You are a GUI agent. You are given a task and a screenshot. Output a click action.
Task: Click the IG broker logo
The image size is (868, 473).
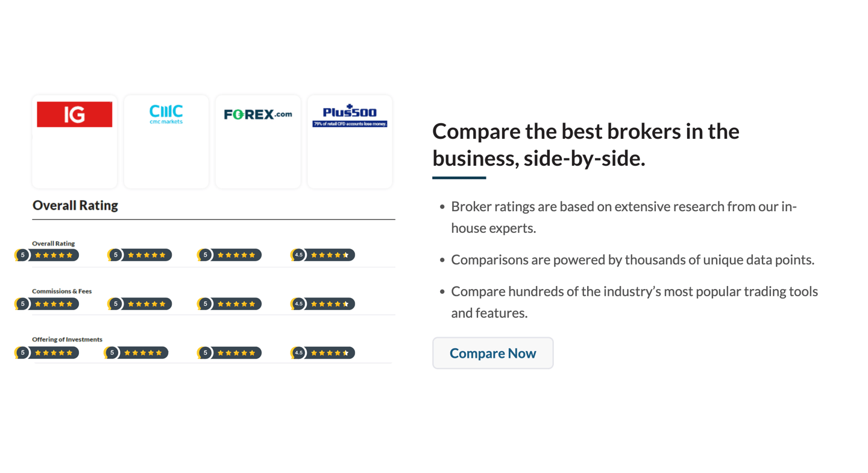click(74, 114)
